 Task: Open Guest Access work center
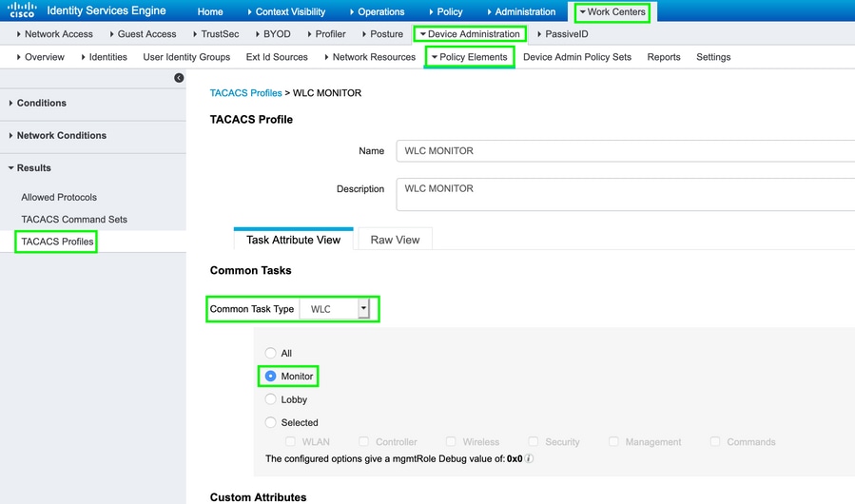(x=143, y=34)
